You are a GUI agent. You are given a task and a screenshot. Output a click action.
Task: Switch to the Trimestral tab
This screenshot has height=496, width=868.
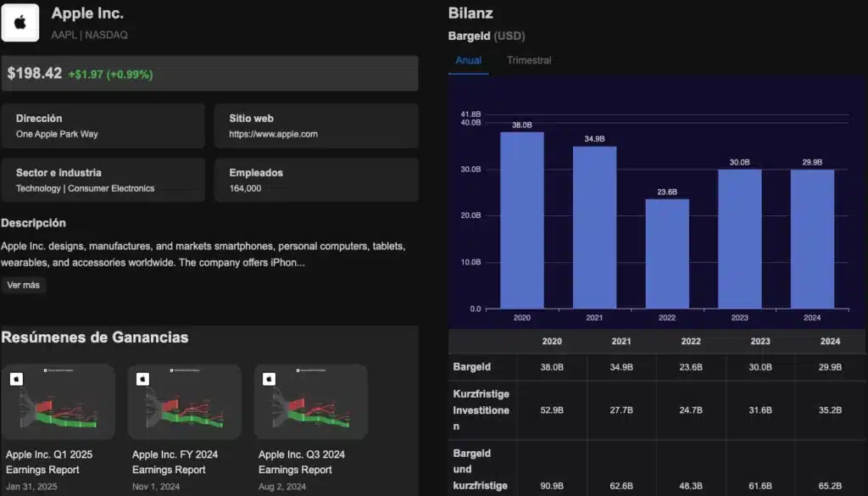click(529, 60)
